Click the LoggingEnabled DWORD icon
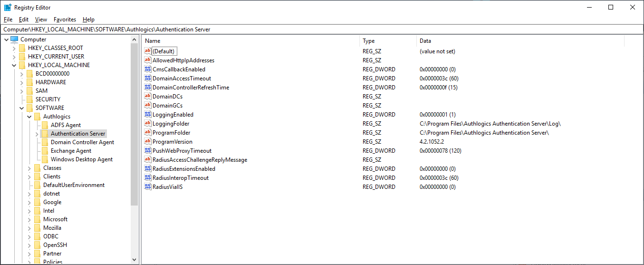644x265 pixels. point(148,115)
